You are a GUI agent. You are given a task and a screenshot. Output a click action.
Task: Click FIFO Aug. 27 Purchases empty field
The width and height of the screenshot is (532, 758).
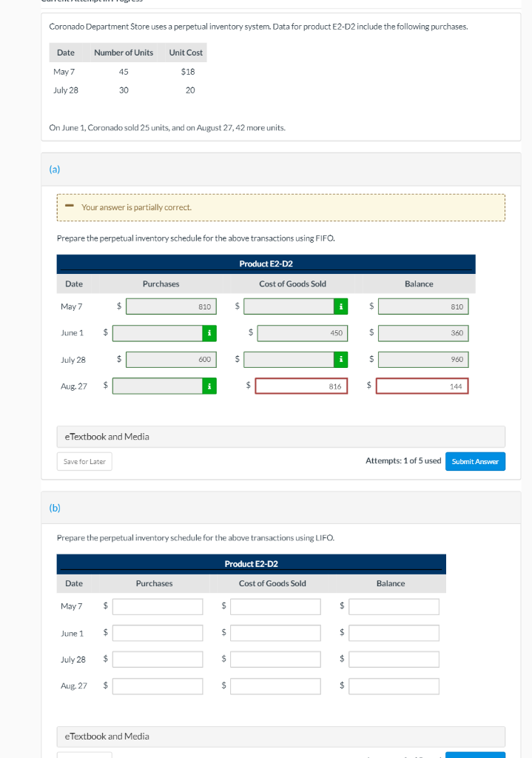[x=158, y=386]
